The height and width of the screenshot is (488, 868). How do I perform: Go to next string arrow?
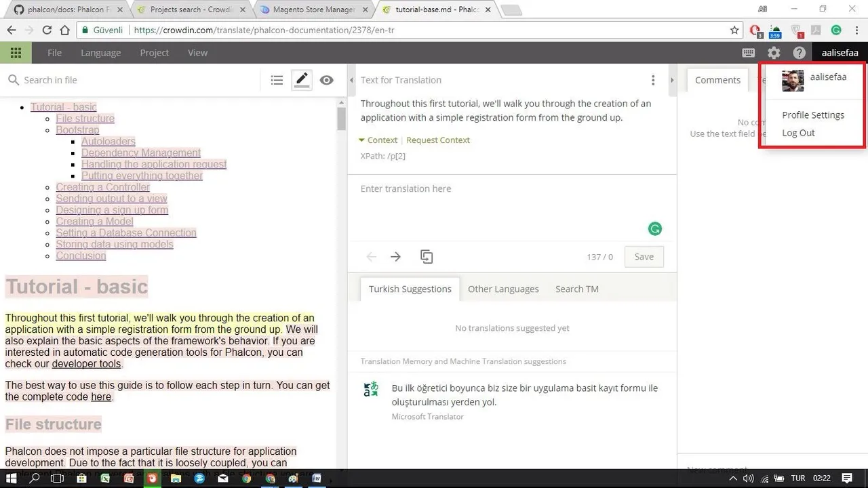pos(395,257)
